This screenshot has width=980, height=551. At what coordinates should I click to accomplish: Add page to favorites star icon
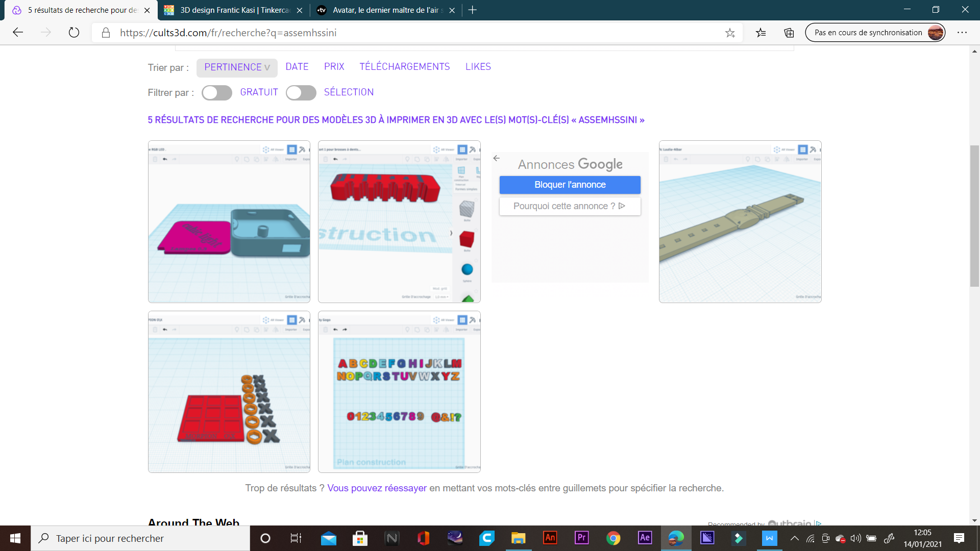pyautogui.click(x=730, y=33)
